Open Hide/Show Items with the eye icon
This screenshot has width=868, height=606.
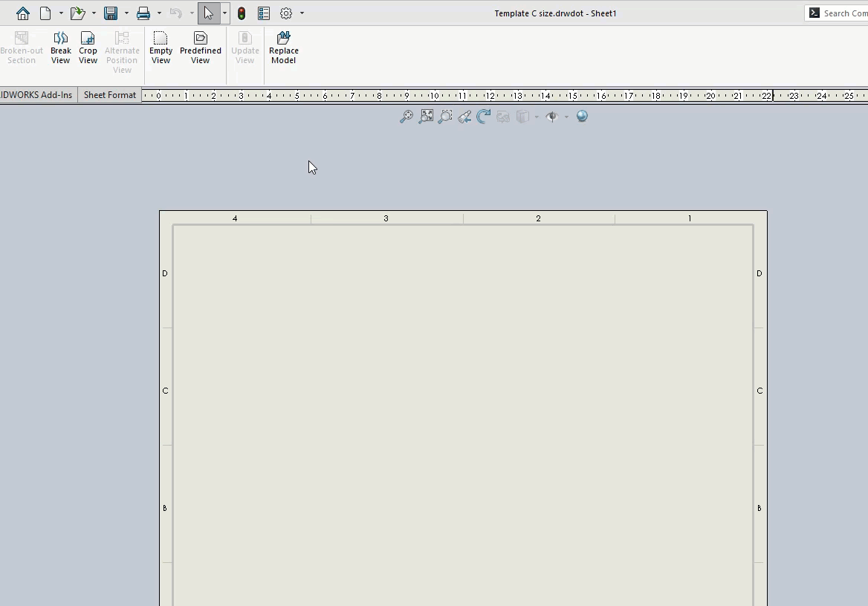pyautogui.click(x=552, y=117)
